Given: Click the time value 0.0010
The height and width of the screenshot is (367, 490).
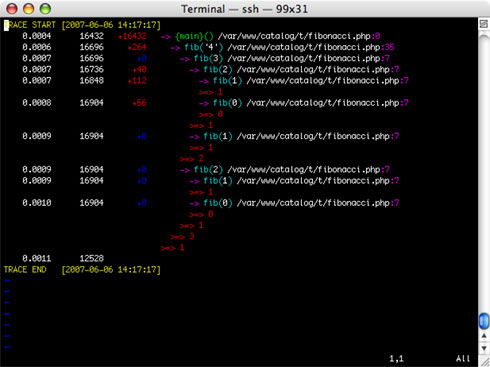Looking at the screenshot, I should 37,203.
